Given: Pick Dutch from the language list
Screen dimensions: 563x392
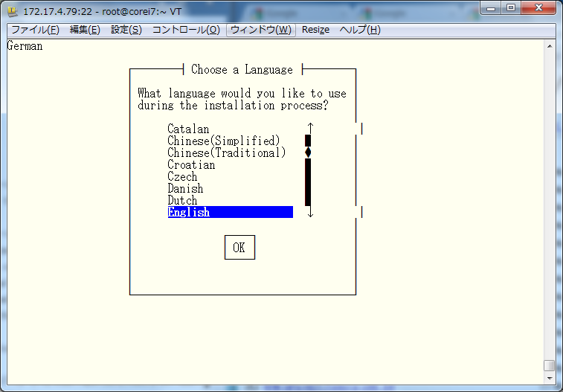Looking at the screenshot, I should point(182,201).
